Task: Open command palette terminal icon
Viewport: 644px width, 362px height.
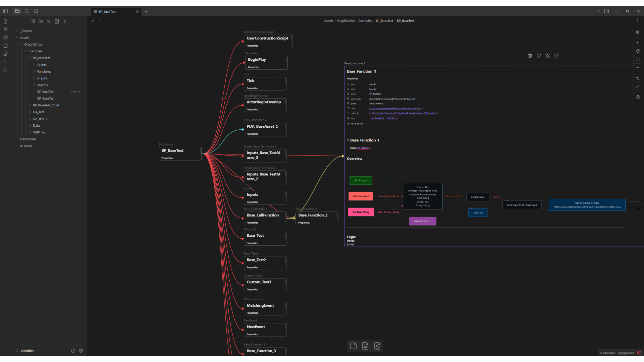Action: (x=5, y=62)
